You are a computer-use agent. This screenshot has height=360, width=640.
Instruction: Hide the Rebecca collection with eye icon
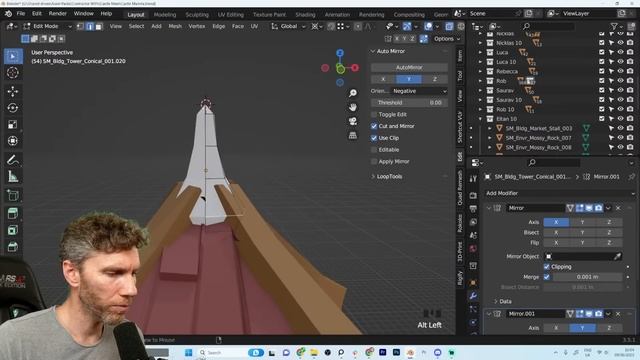click(620, 71)
